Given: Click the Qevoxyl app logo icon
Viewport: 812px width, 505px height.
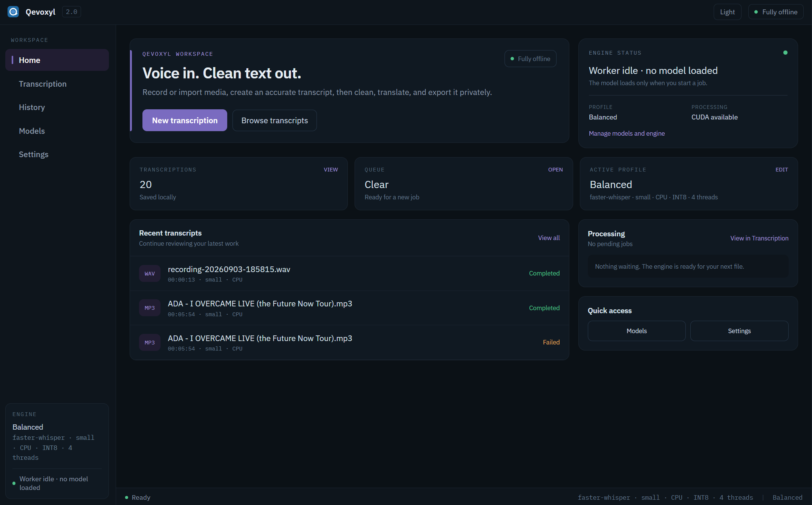Looking at the screenshot, I should pyautogui.click(x=13, y=12).
